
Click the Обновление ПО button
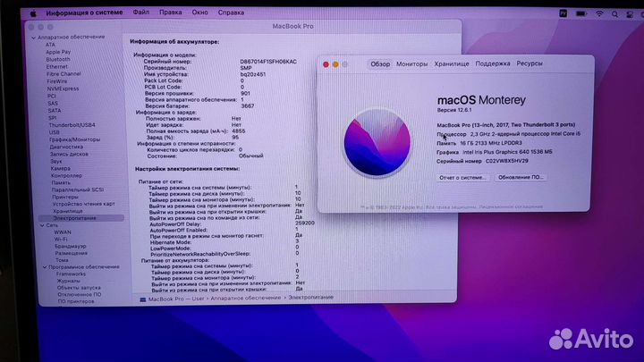[x=521, y=177]
